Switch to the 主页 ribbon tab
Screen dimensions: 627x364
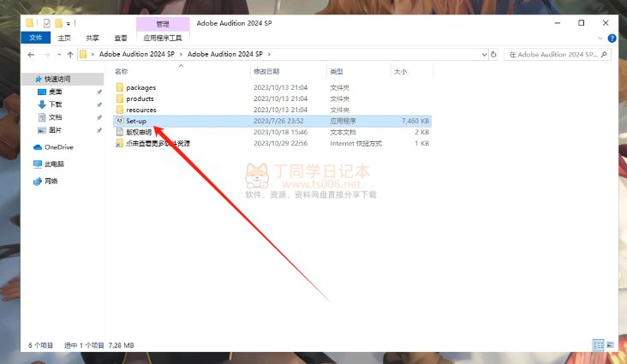click(64, 38)
